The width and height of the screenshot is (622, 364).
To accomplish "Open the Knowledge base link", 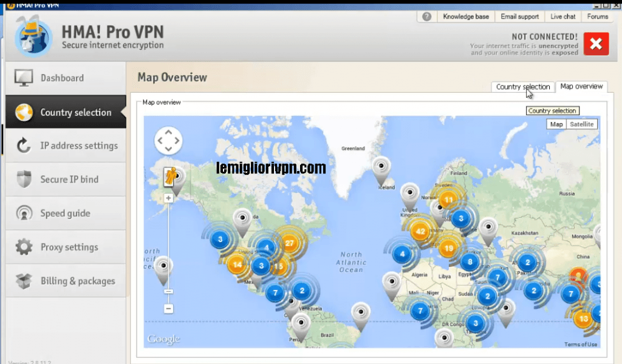I will click(466, 16).
